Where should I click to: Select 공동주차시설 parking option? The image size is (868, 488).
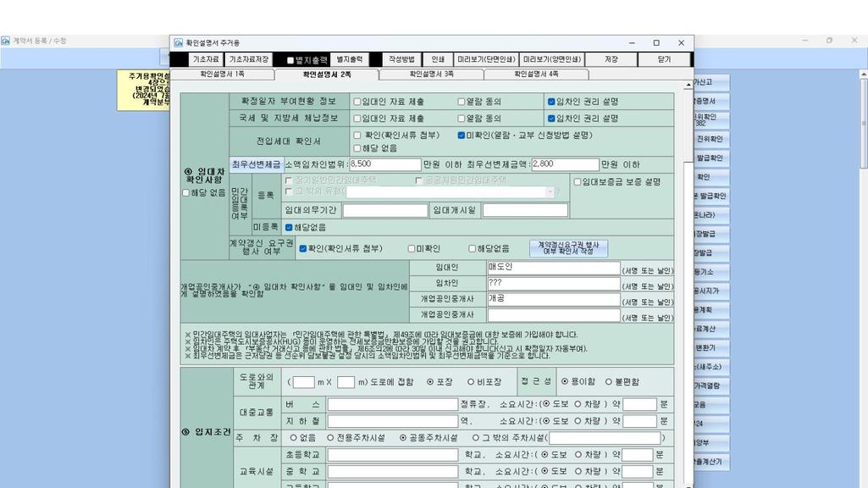coord(403,438)
